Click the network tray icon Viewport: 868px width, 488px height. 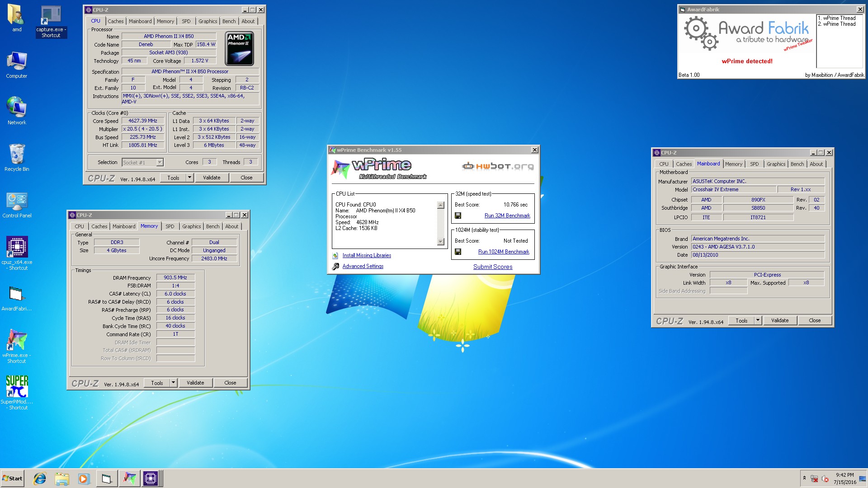pyautogui.click(x=814, y=479)
